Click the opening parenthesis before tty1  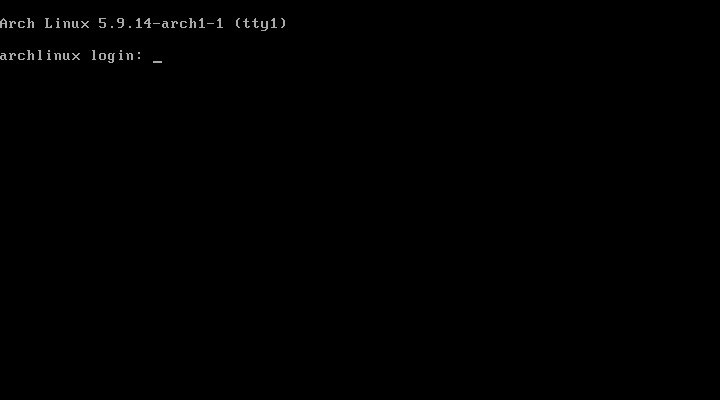[x=238, y=23]
